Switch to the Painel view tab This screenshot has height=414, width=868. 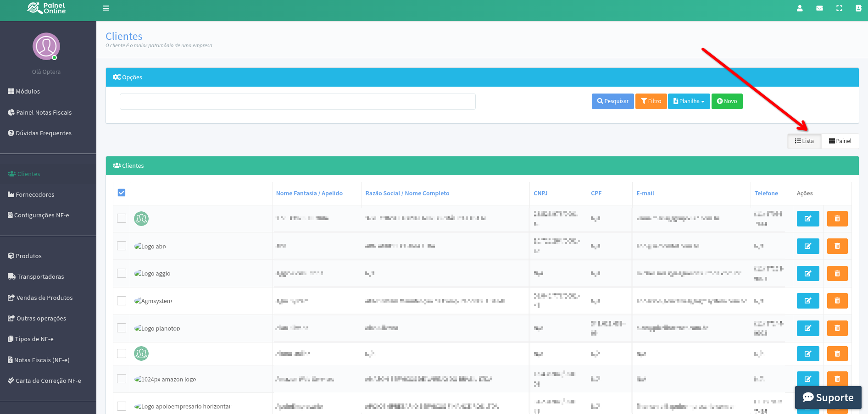click(840, 141)
